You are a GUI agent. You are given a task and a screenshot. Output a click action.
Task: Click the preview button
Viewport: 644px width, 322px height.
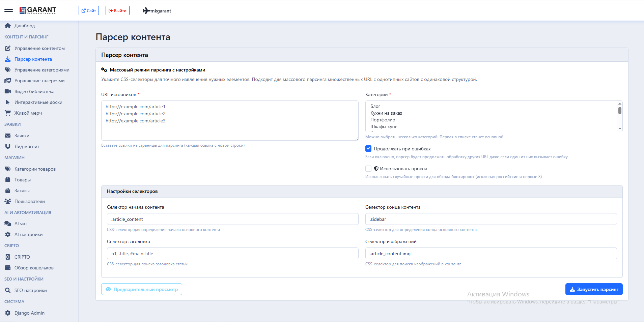pos(142,289)
